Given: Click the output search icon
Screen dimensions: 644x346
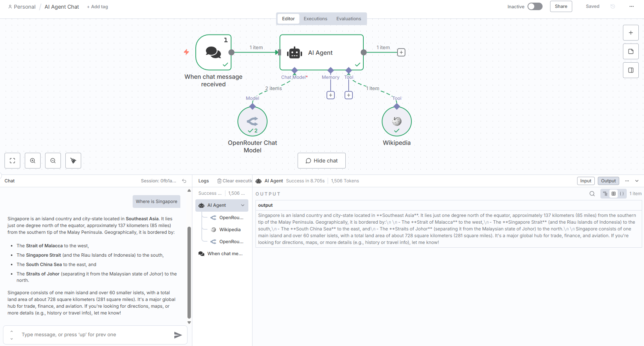Looking at the screenshot, I should tap(592, 194).
